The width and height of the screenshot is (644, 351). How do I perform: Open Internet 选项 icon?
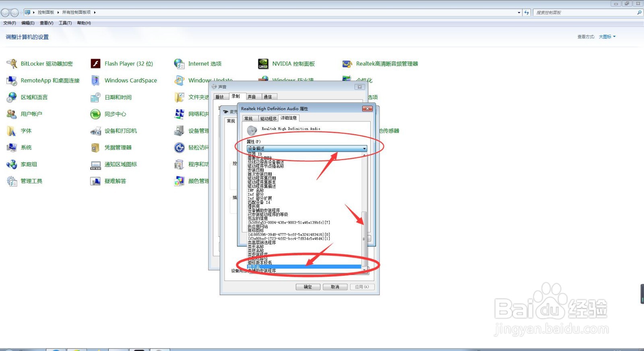179,64
